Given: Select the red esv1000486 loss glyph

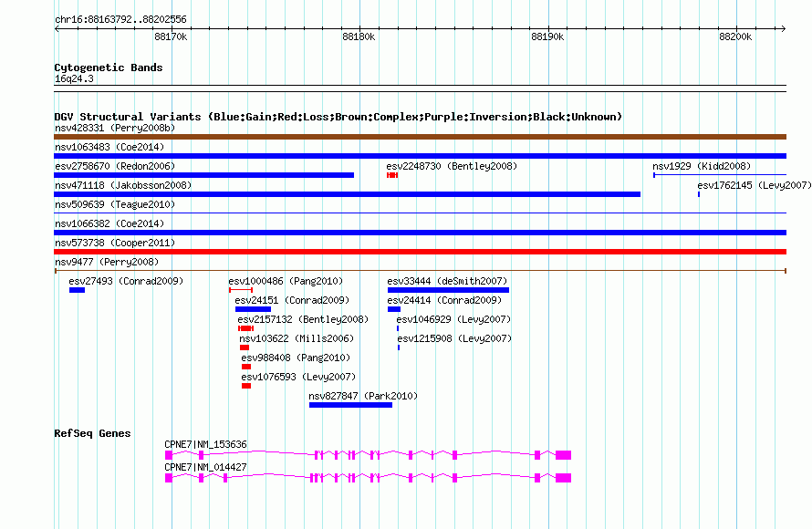Looking at the screenshot, I should pyautogui.click(x=241, y=290).
